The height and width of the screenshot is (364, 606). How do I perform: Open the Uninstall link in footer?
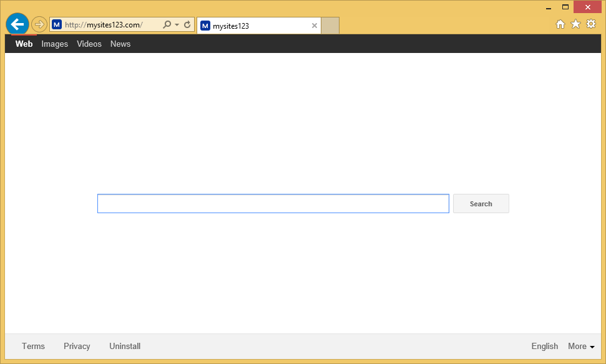[x=125, y=347]
